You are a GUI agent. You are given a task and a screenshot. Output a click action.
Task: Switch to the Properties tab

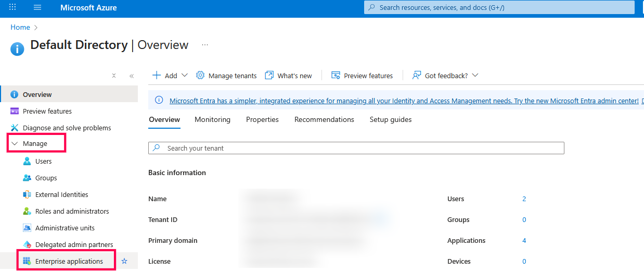tap(262, 119)
